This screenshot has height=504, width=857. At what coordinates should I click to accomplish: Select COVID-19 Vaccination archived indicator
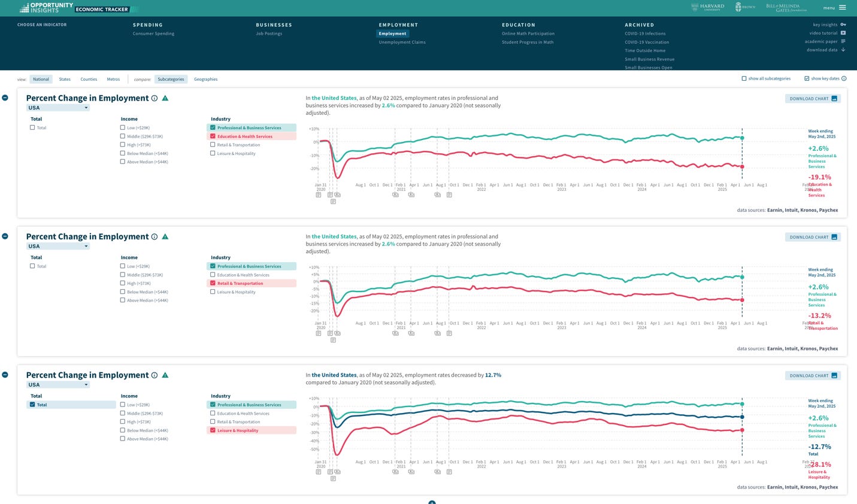coord(647,42)
